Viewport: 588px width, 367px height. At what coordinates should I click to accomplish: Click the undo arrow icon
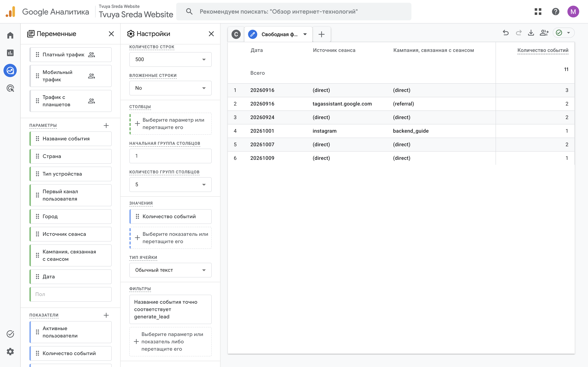click(x=506, y=33)
